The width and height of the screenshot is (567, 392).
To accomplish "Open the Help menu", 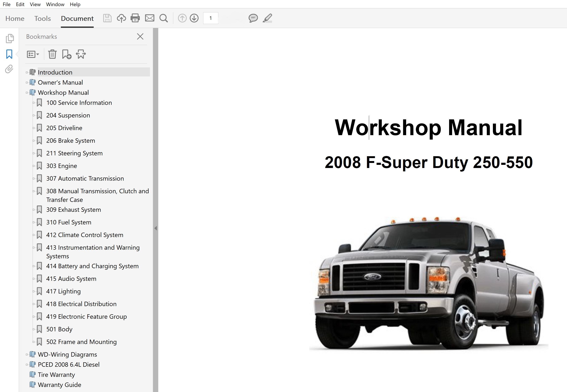I will [x=75, y=4].
